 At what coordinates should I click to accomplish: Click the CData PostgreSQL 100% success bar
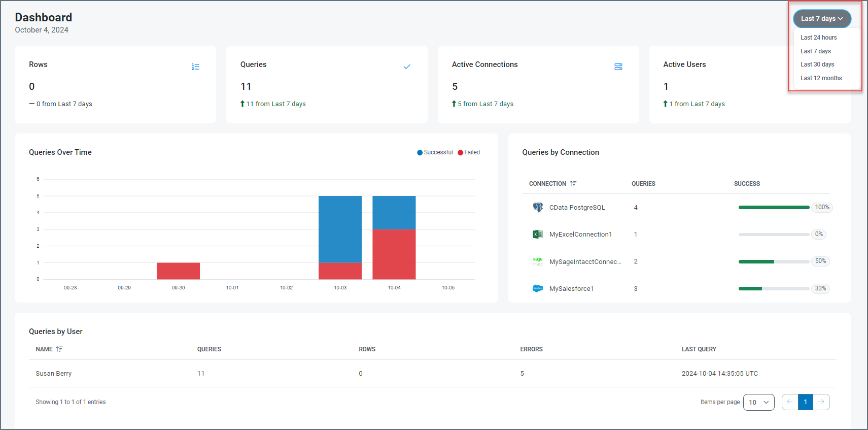pos(774,207)
